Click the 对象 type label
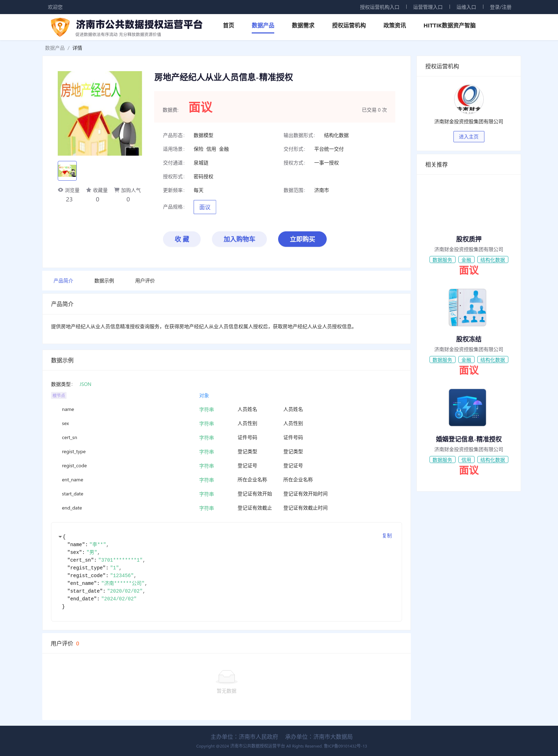Viewport: 558px width, 756px height. [204, 395]
